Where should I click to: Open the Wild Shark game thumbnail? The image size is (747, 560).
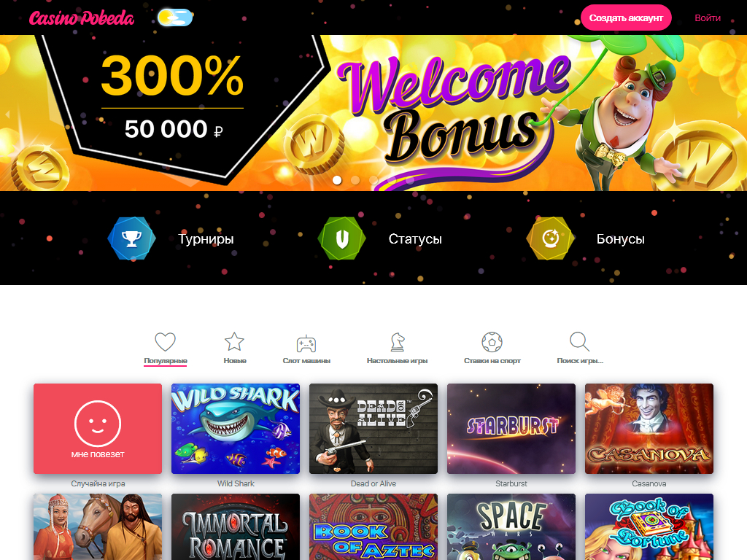(x=236, y=429)
